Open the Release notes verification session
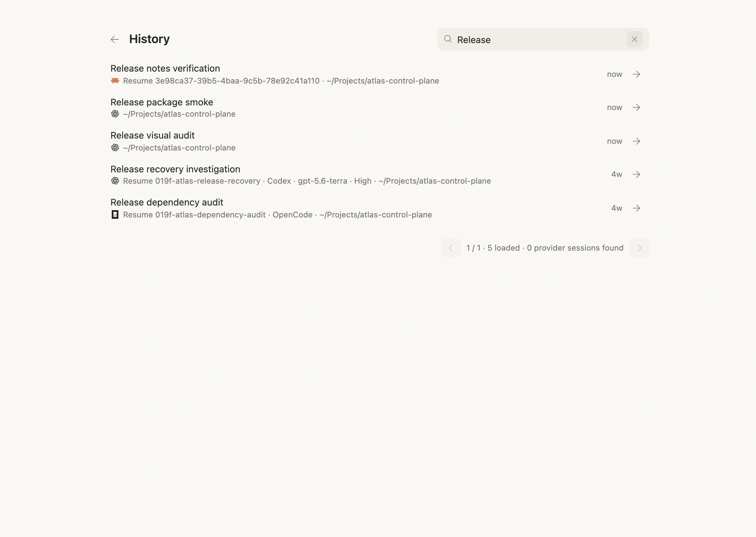The width and height of the screenshot is (756, 537). pyautogui.click(x=377, y=74)
